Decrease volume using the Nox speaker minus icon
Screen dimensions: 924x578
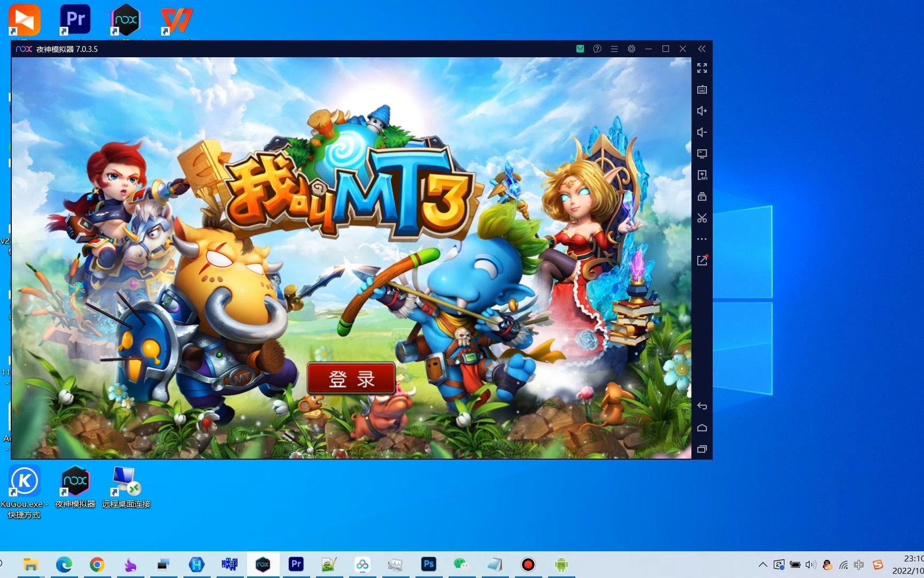tap(702, 132)
